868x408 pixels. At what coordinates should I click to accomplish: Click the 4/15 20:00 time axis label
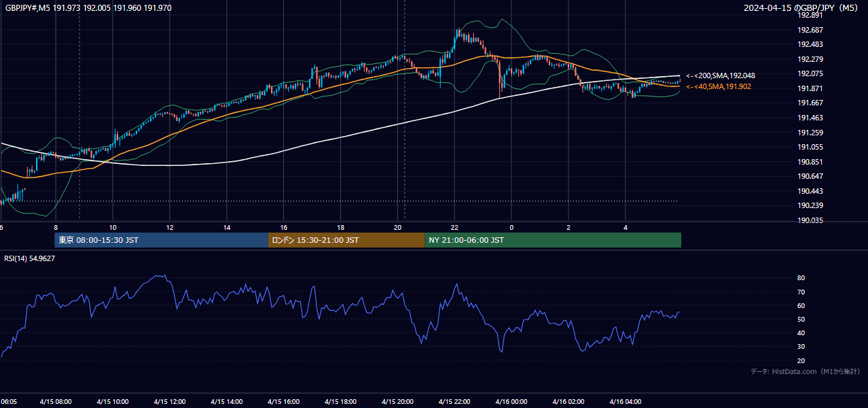coord(397,402)
